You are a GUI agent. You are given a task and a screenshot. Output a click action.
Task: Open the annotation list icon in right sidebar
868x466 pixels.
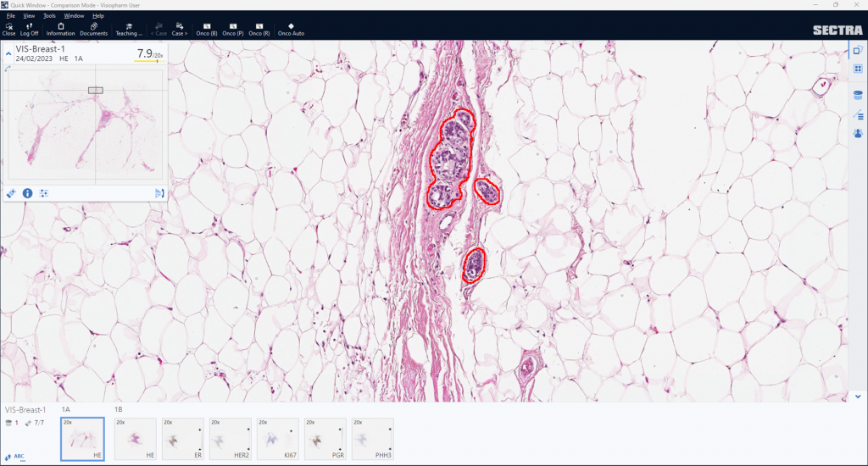click(858, 114)
